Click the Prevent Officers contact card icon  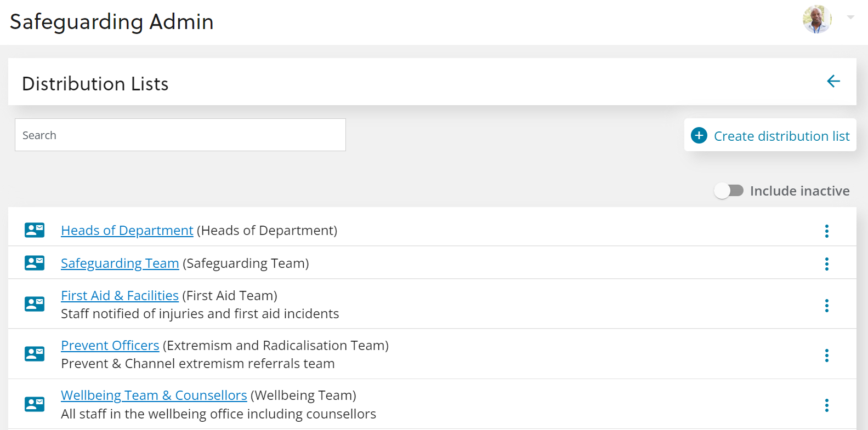[35, 354]
